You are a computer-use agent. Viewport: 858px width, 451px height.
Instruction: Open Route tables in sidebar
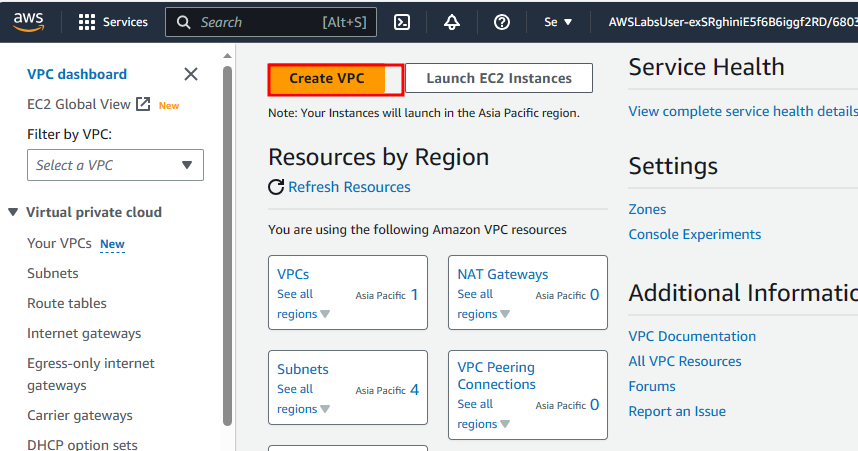(67, 303)
